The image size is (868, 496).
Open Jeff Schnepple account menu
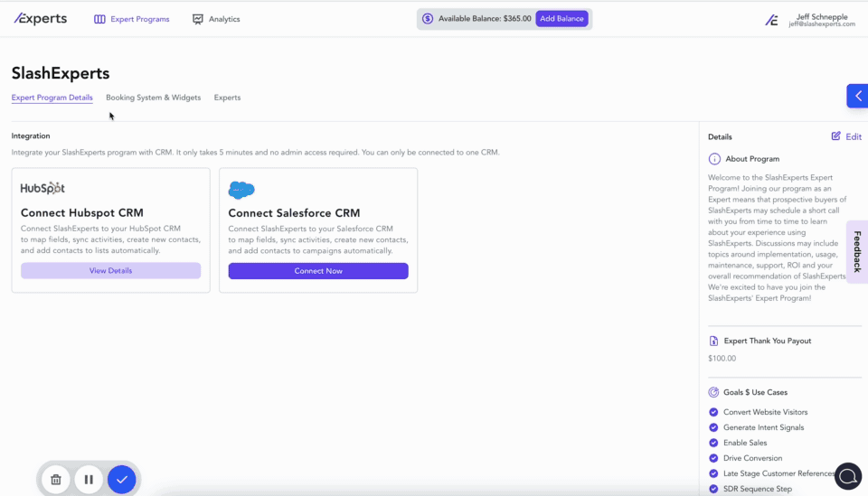coord(822,20)
